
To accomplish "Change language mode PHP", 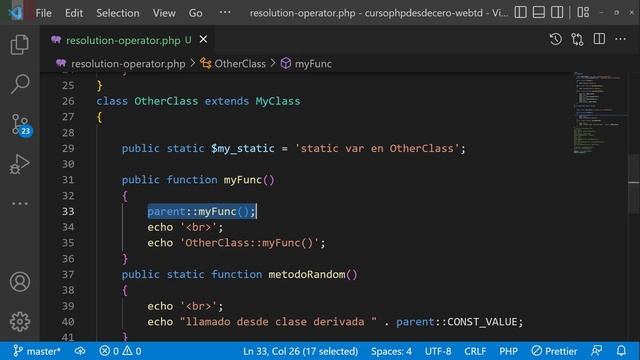I will (508, 351).
